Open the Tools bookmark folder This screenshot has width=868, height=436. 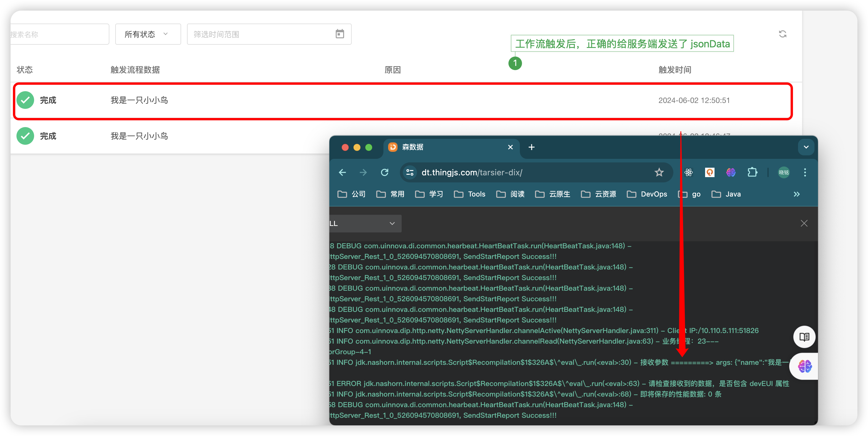[470, 194]
